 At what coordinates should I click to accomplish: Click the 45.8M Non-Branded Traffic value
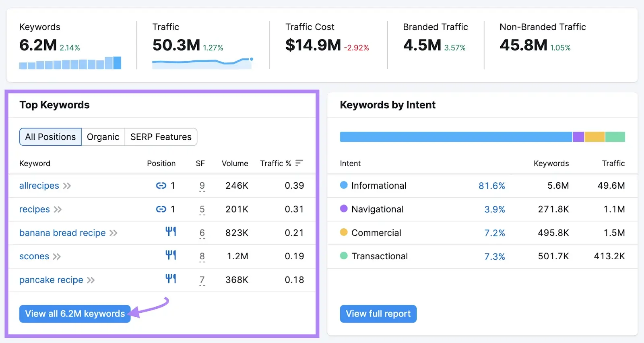pyautogui.click(x=524, y=45)
